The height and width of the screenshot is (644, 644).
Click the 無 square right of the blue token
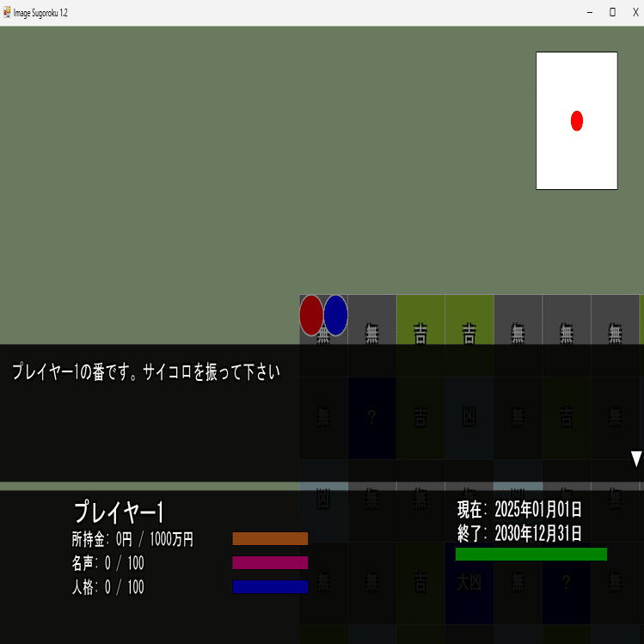click(372, 320)
